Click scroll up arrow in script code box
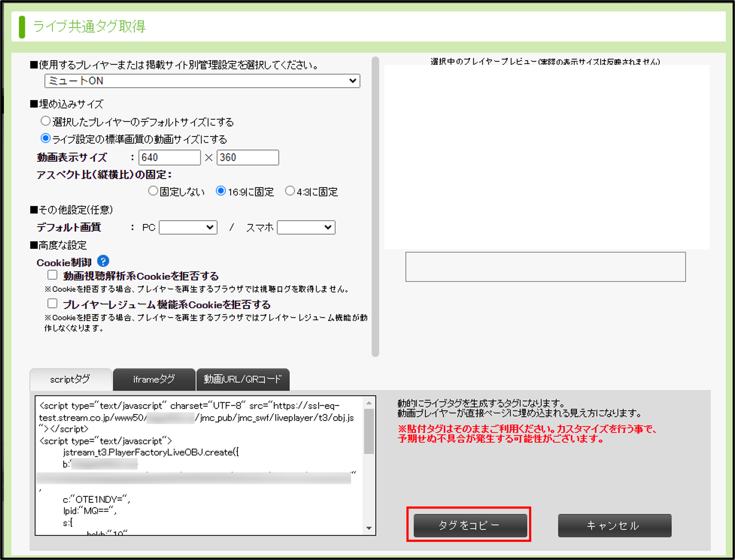This screenshot has height=560, width=735. (369, 403)
